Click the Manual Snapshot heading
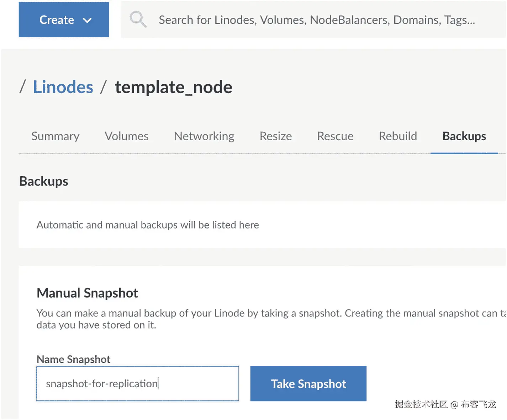The width and height of the screenshot is (507, 420). (87, 293)
